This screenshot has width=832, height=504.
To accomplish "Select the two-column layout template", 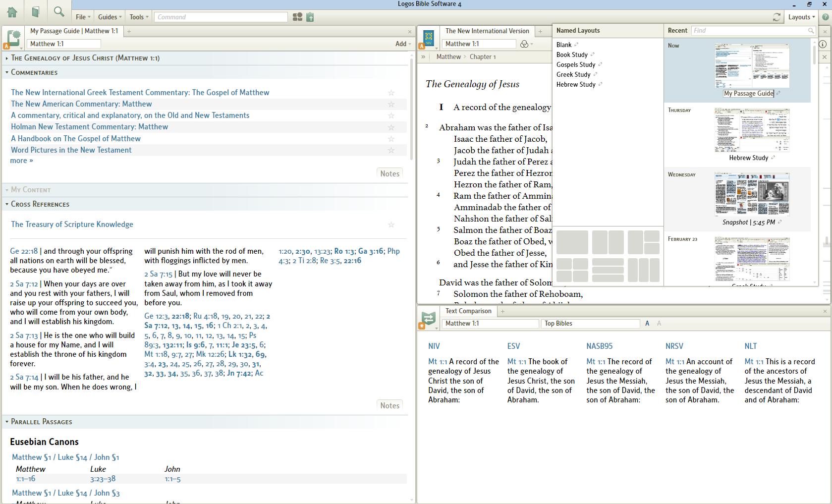I will point(608,242).
